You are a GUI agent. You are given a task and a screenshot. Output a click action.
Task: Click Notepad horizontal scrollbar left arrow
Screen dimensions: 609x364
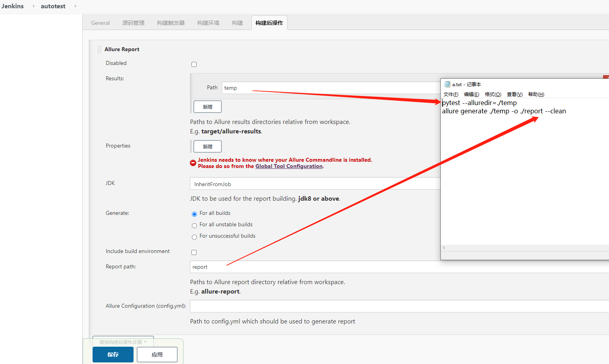[x=444, y=248]
